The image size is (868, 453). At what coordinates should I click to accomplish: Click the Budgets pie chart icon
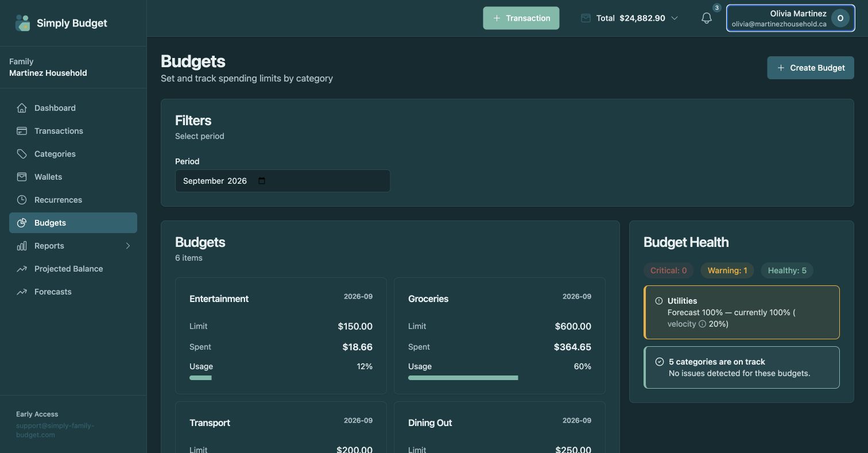click(22, 223)
